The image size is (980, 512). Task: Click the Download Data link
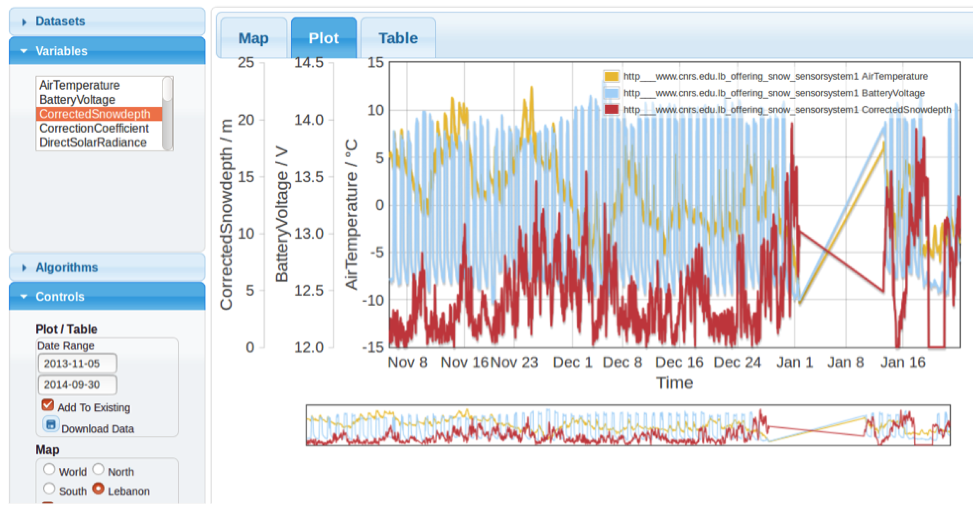coord(98,429)
